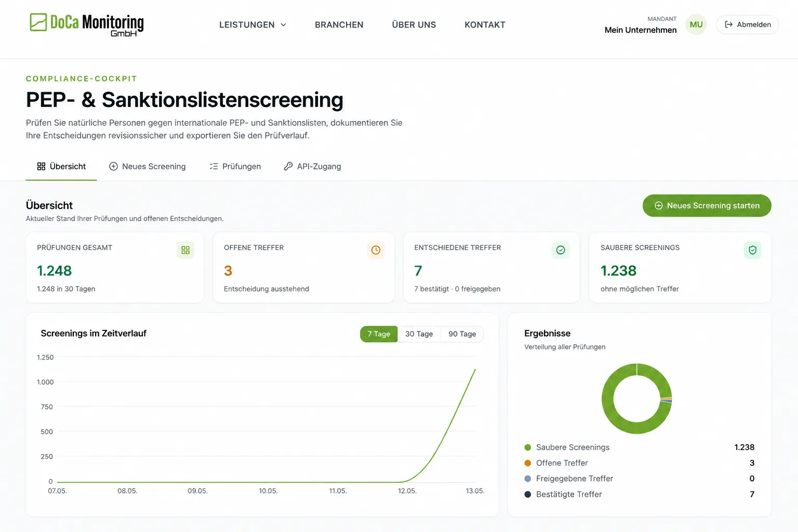
Task: Click the blue-gray Freigegebene Treffer legend dot
Action: coord(528,478)
